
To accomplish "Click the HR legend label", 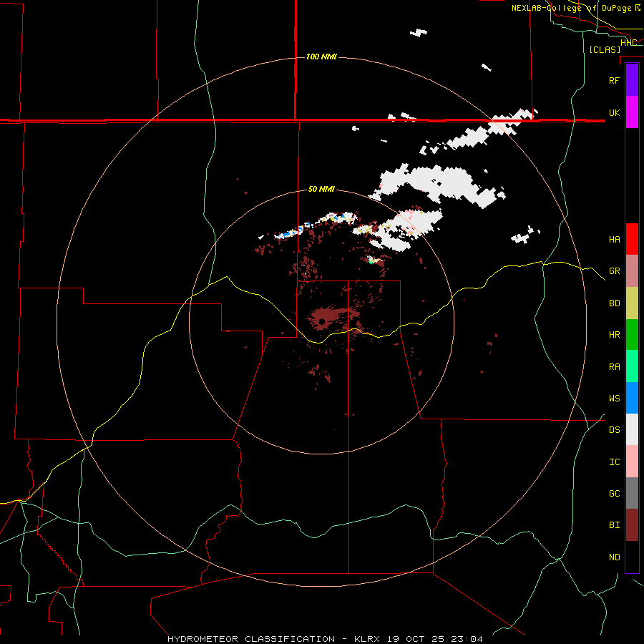I will 614,335.
